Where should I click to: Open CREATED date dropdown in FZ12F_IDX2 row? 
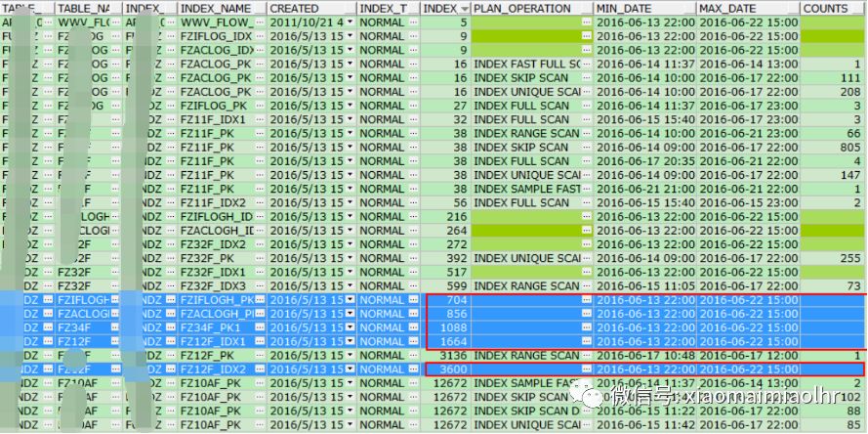pos(351,369)
